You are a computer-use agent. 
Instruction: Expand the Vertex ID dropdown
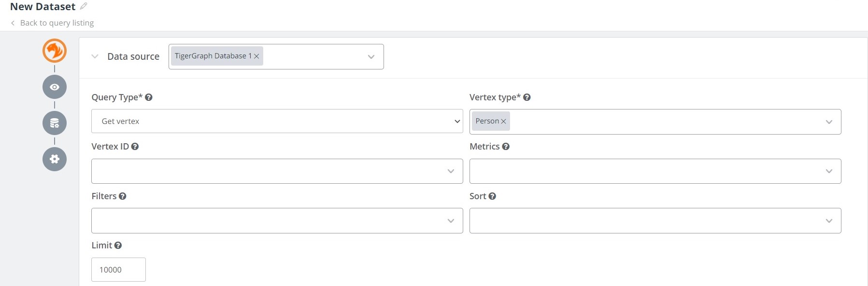(x=277, y=171)
